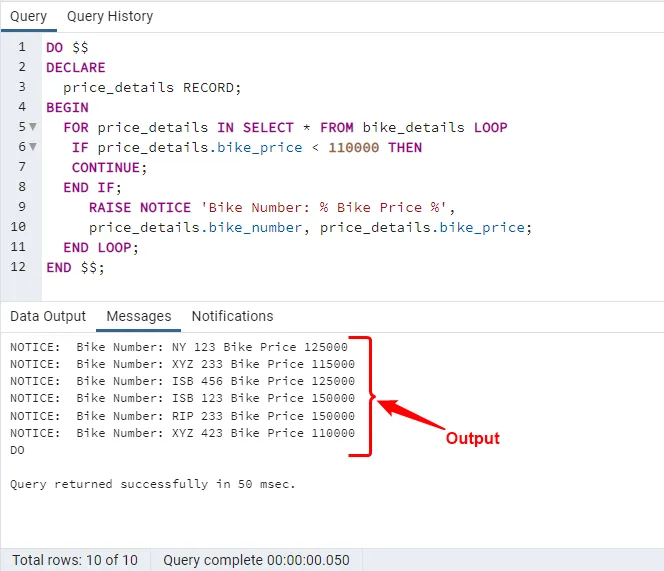664x571 pixels.
Task: Click the NY 123 notice message line
Action: (182, 346)
